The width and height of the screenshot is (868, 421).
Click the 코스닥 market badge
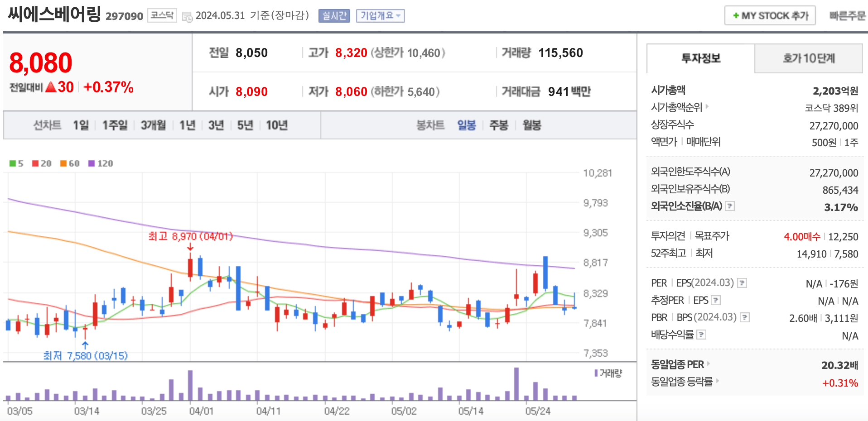(162, 16)
